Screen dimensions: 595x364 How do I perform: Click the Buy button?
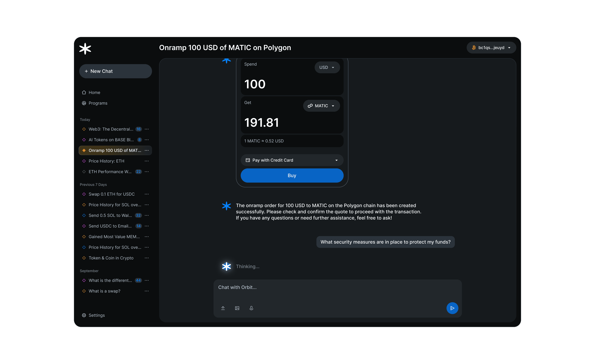click(292, 176)
